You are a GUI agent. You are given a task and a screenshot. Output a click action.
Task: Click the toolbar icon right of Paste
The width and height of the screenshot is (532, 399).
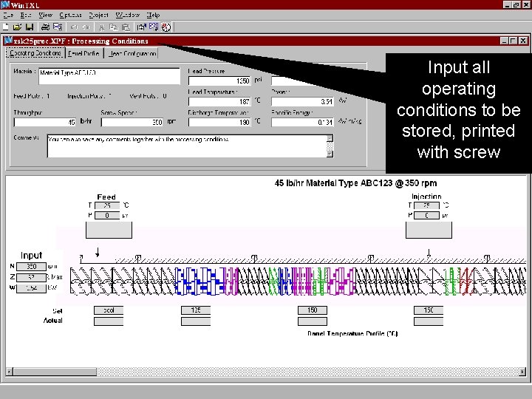coord(141,27)
